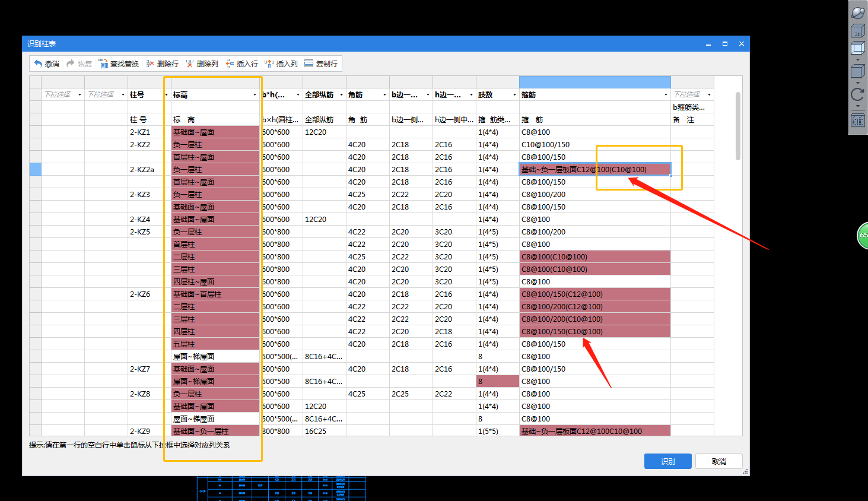Screen dimensions: 868x501
Task: Select the highlighted row header of 2-KZ2a
Action: pos(36,169)
